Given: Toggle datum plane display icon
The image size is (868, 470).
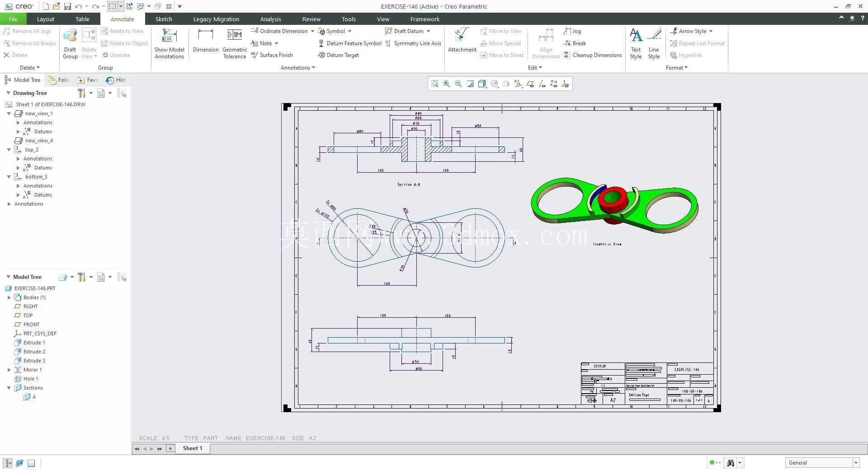Looking at the screenshot, I should pos(530,84).
